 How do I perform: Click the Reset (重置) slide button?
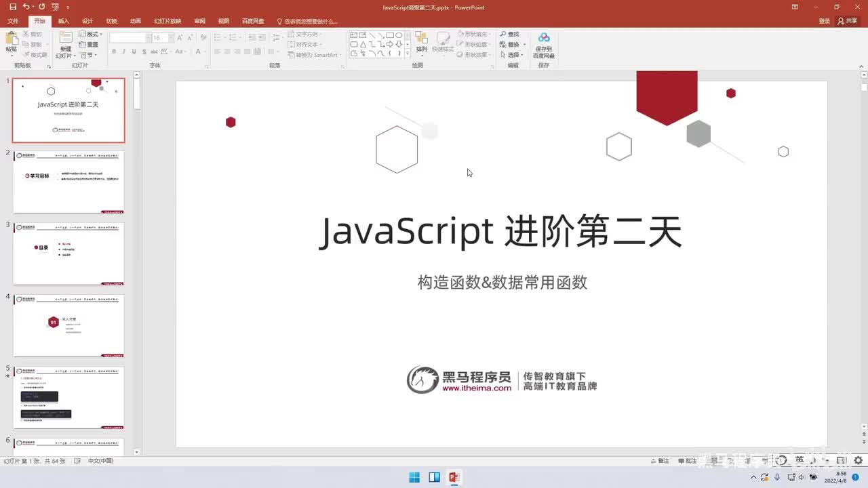coord(89,45)
